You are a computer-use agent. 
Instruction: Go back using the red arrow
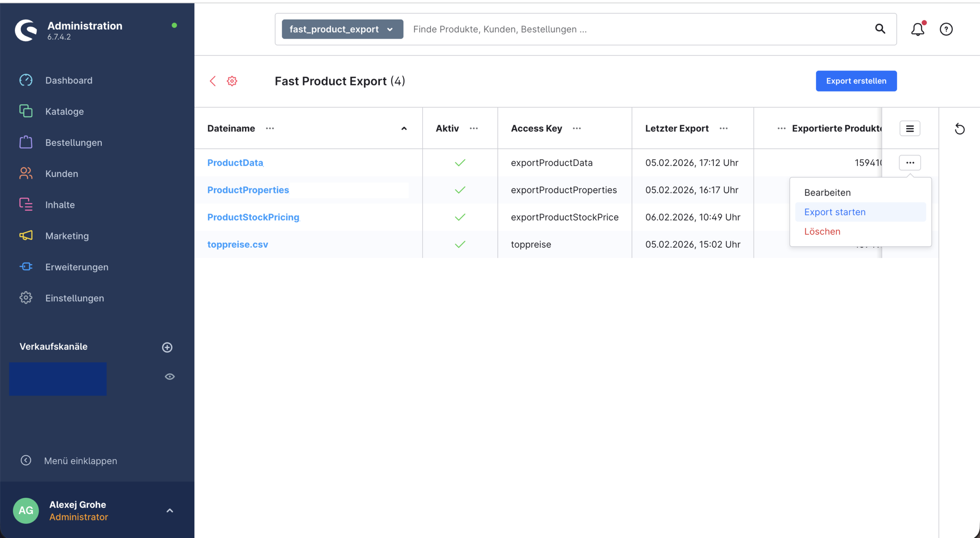coord(213,81)
